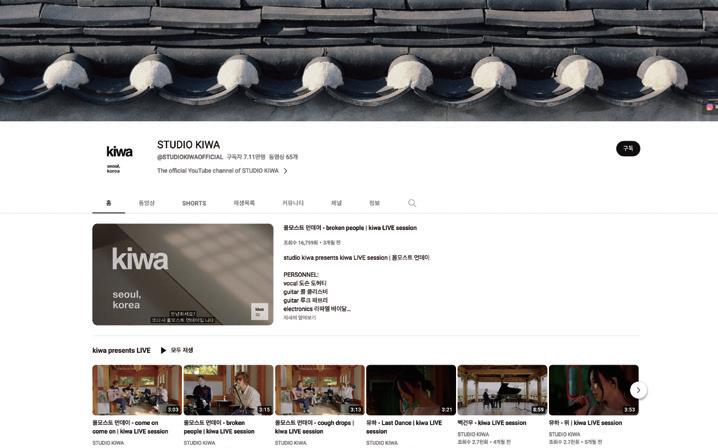The width and height of the screenshot is (718, 448).
Task: Click STUDIO KIWA under the 'cough drops' video
Action: click(291, 443)
